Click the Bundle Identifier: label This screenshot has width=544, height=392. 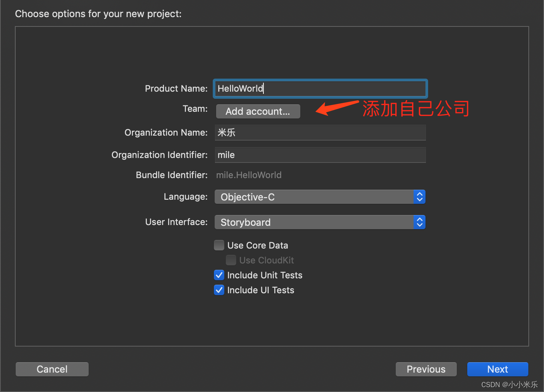[x=172, y=175]
